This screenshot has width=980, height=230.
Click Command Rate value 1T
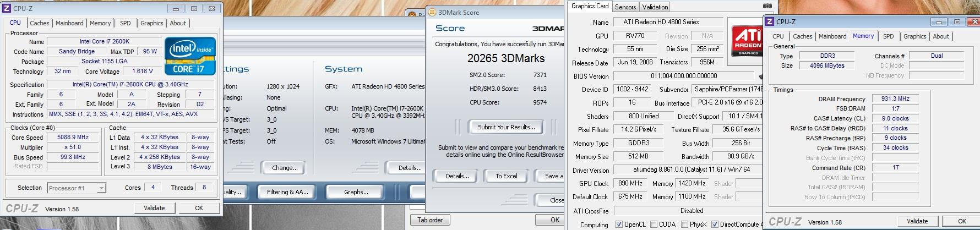point(895,168)
